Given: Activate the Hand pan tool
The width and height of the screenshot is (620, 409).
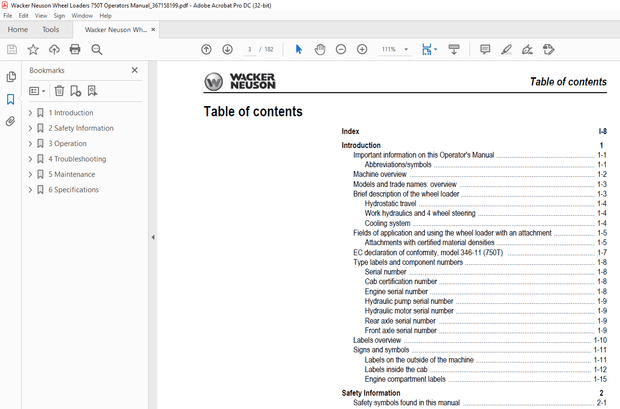Looking at the screenshot, I should point(320,49).
